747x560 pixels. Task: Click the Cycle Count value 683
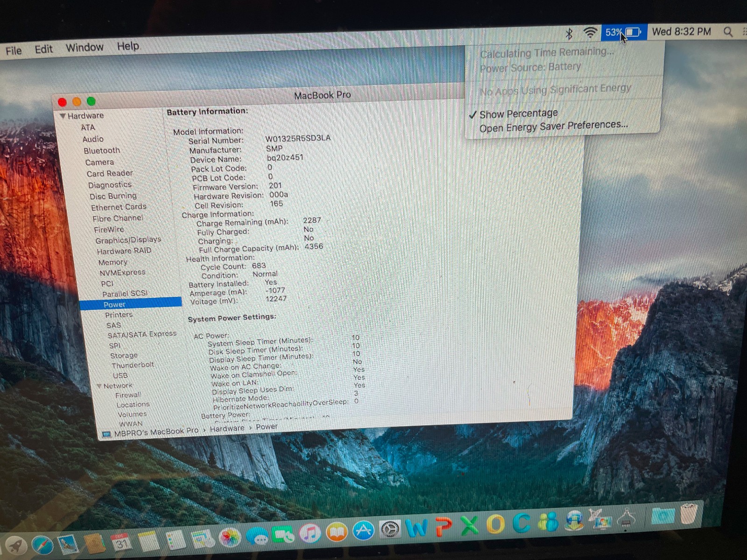pyautogui.click(x=259, y=266)
